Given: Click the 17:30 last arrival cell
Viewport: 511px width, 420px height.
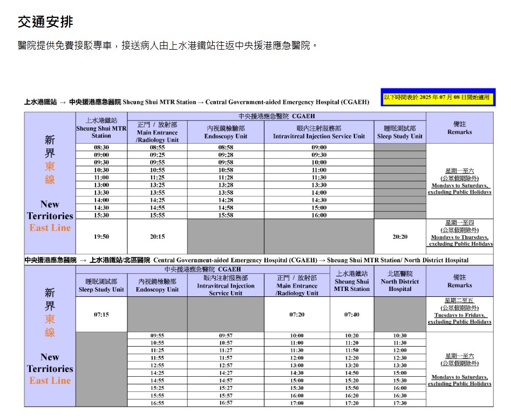Looking at the screenshot, I should [x=400, y=403].
